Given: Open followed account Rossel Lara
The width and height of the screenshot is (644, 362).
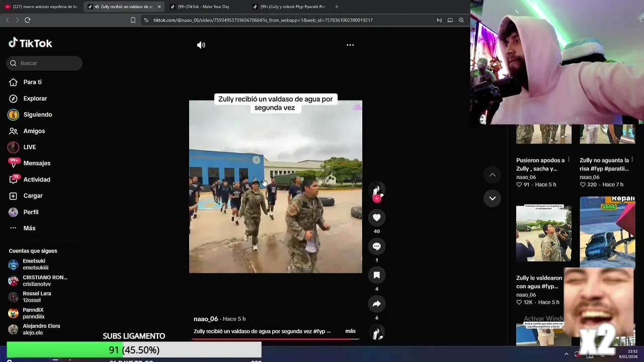Looking at the screenshot, I should [x=38, y=297].
